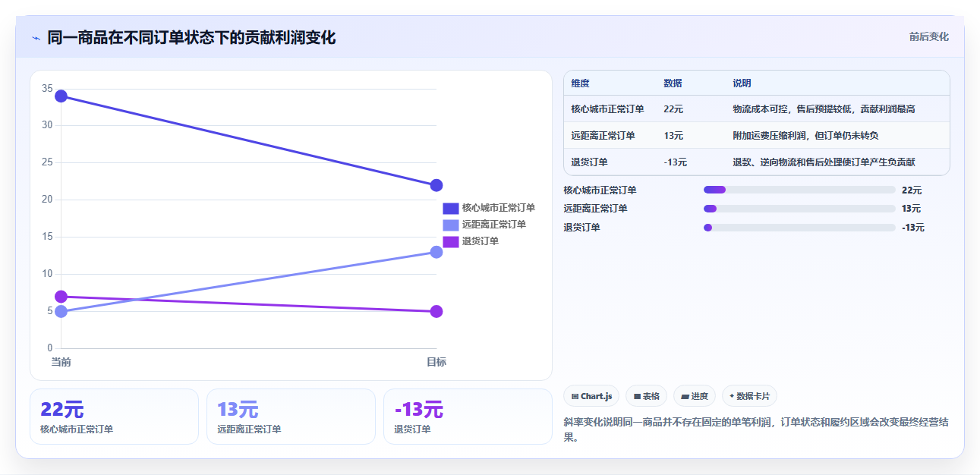
Task: Click the -13元 value beside progress bar
Action: tap(913, 228)
